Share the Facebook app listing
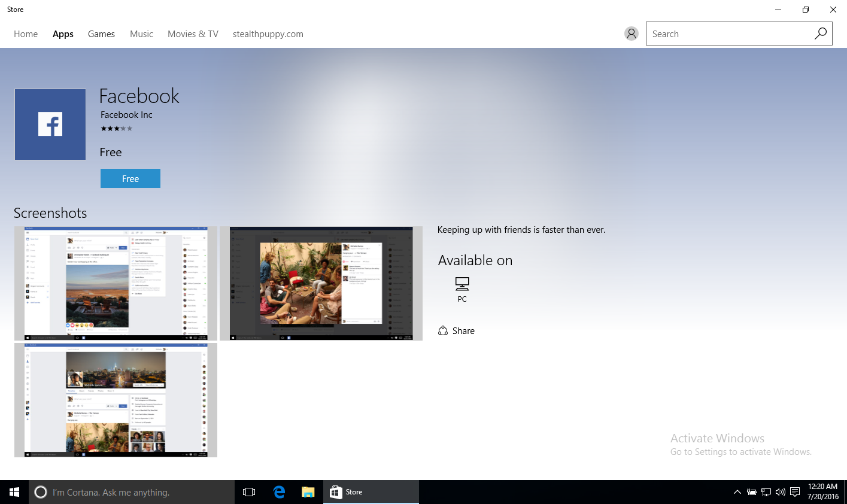This screenshot has width=847, height=504. pos(456,331)
